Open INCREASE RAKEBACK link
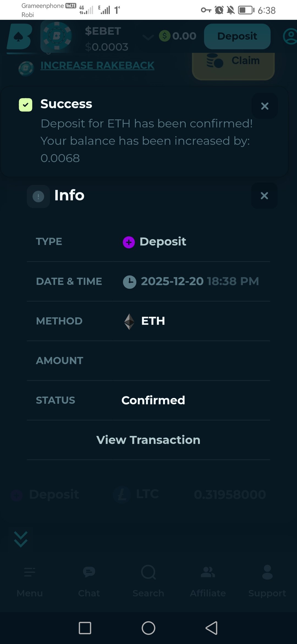This screenshot has height=644, width=297. (97, 66)
